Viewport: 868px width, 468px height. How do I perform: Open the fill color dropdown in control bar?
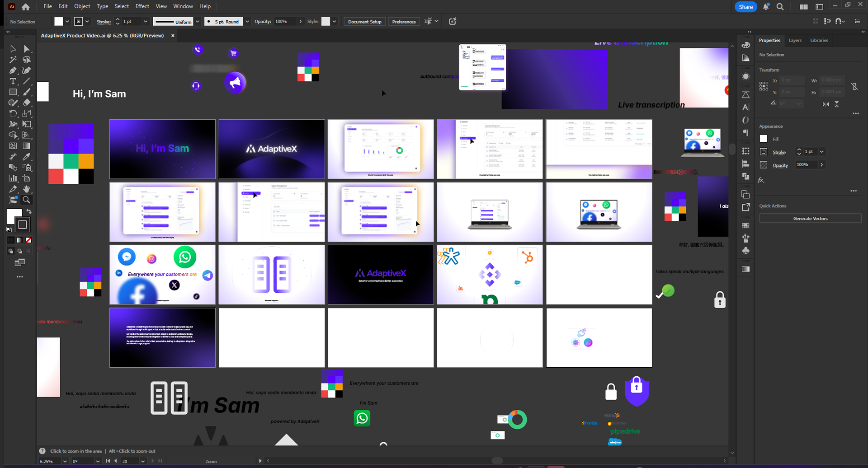pos(67,22)
